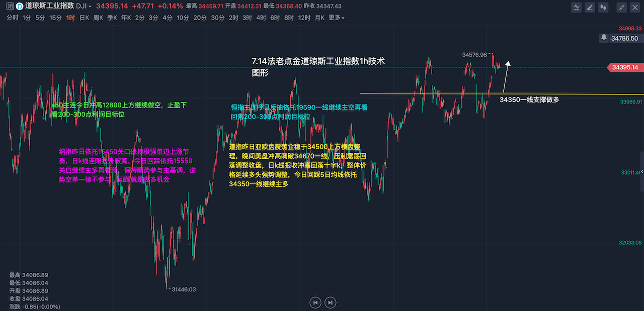Click the blue logo beside 道琼斯工业指数
Viewport: 644px width, 311px height.
click(19, 7)
